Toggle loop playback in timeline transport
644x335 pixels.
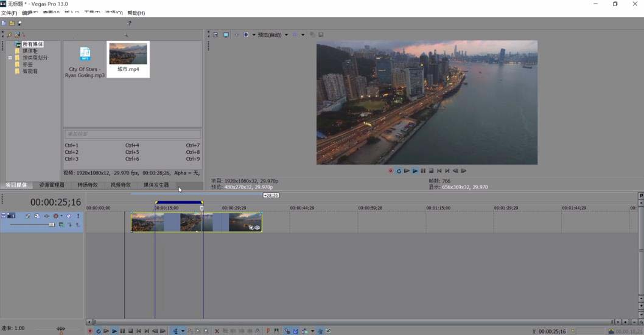pyautogui.click(x=98, y=331)
